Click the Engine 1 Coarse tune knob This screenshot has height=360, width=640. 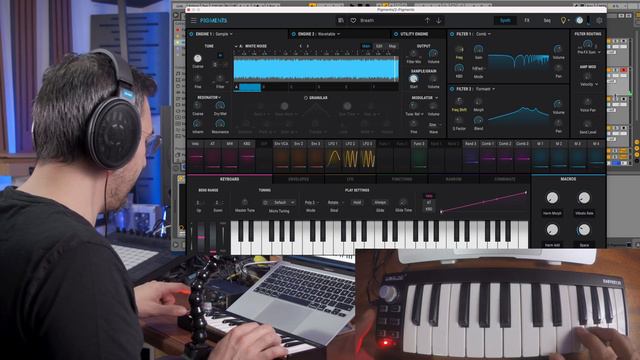198,58
